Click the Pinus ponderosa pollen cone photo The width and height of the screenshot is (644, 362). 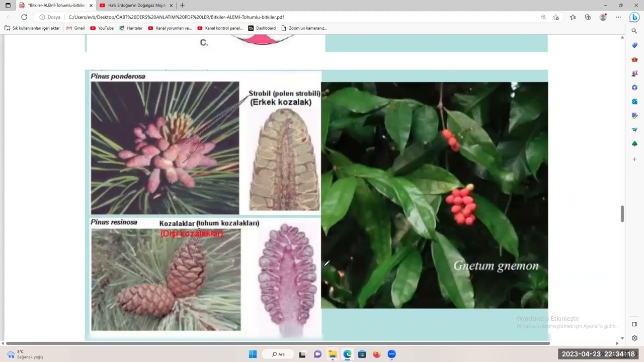pos(165,148)
